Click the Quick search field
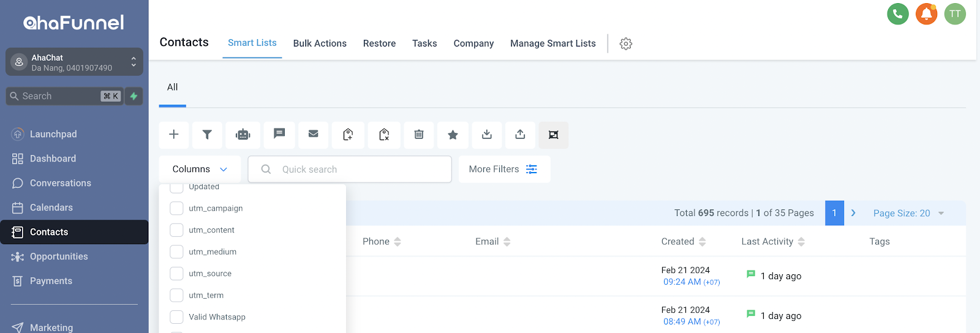Image resolution: width=980 pixels, height=333 pixels. (x=350, y=169)
